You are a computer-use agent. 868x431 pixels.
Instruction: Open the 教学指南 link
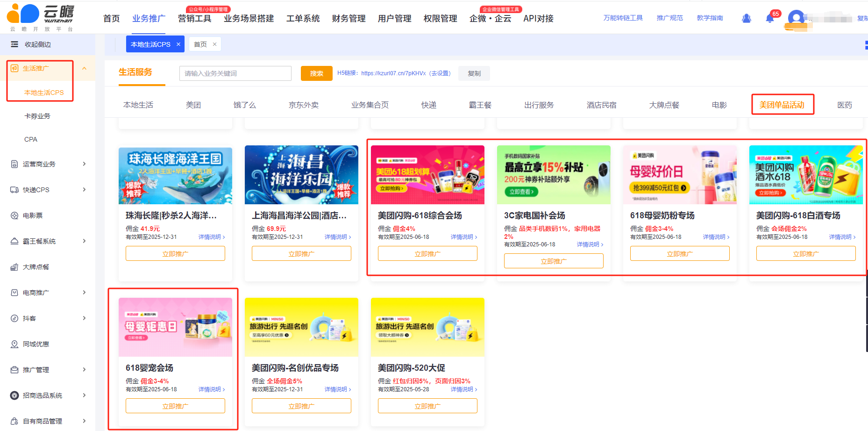point(710,18)
